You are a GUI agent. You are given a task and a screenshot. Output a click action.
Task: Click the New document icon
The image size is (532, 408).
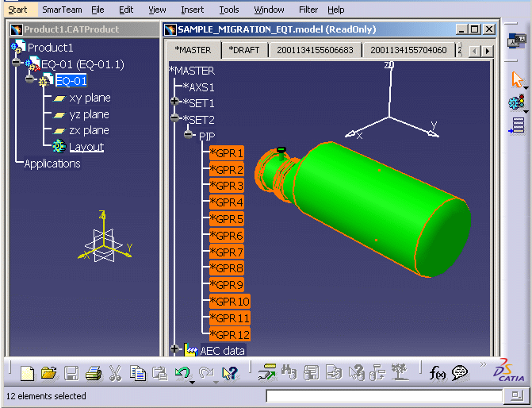[27, 373]
